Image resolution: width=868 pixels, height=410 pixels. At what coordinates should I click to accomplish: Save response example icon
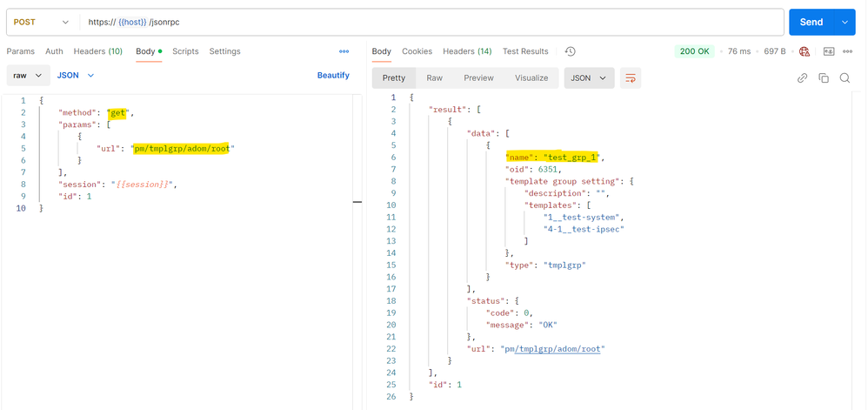tap(829, 51)
